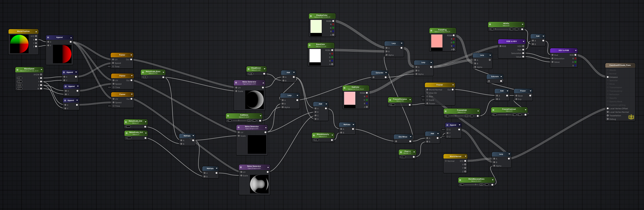This screenshot has height=210, width=644.
Task: Click the NoiseScale_2nd value input field
Action: coord(128,127)
